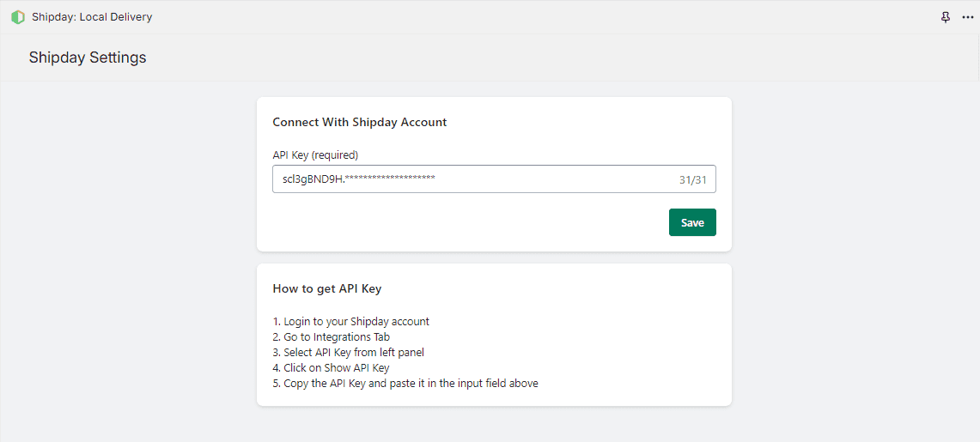Click the 'API Key (required)' field label
The image size is (980, 442).
click(315, 155)
